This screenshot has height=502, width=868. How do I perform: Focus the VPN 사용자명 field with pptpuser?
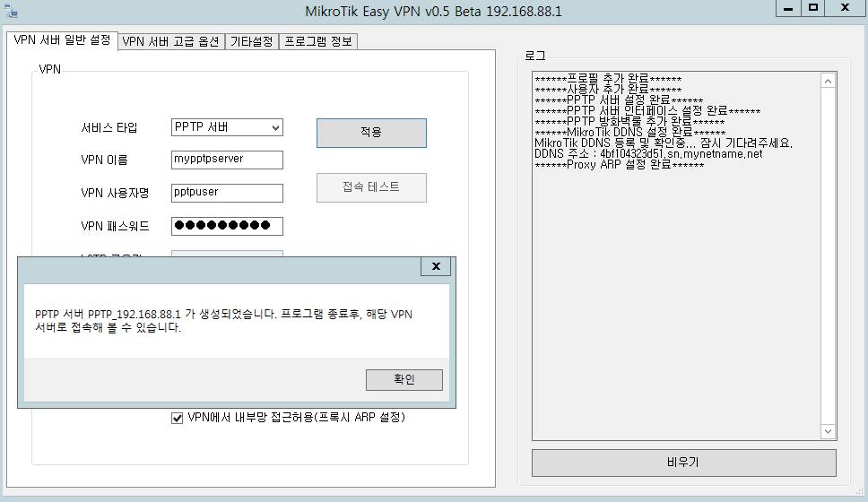pos(227,193)
